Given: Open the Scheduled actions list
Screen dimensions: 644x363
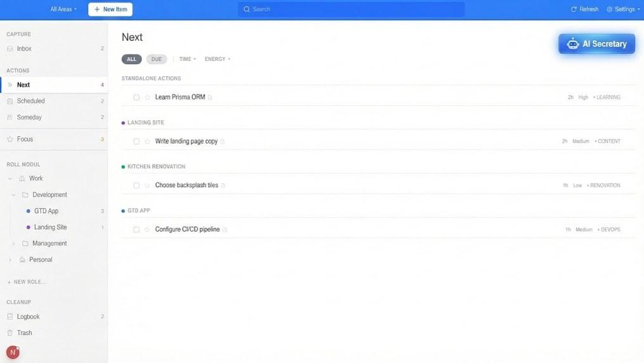Looking at the screenshot, I should point(54,101).
